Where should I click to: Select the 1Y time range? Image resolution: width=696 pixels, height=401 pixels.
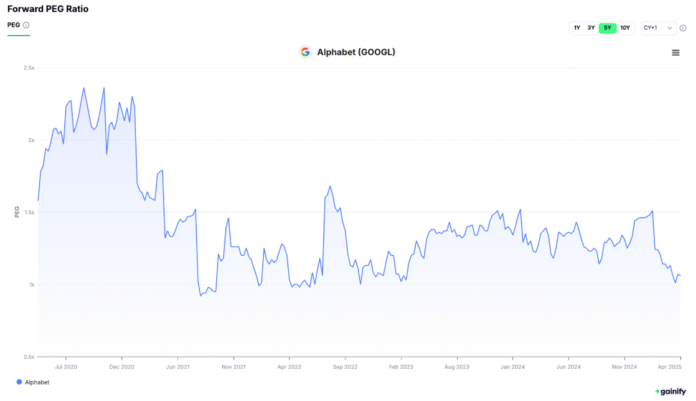[577, 28]
